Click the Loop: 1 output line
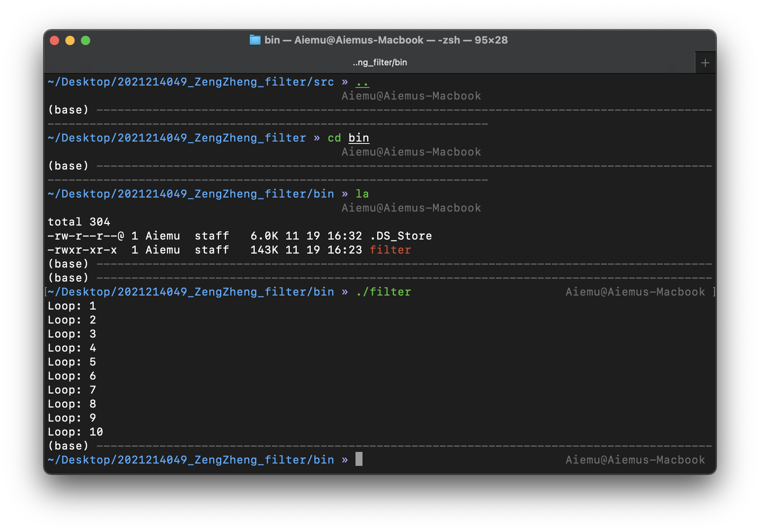The width and height of the screenshot is (760, 532). coord(72,306)
